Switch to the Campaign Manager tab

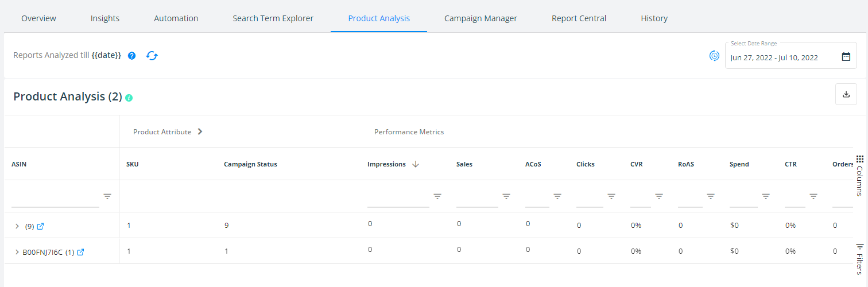point(480,18)
